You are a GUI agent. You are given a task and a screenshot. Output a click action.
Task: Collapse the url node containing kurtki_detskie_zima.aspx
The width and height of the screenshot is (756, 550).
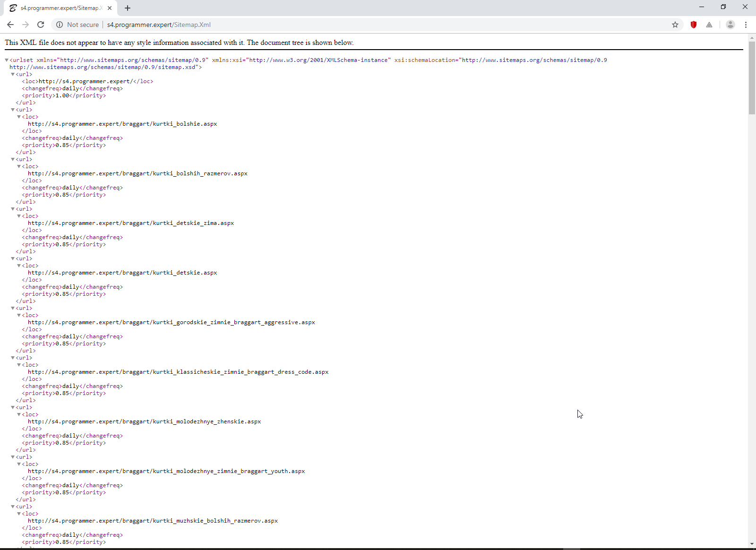[13, 209]
